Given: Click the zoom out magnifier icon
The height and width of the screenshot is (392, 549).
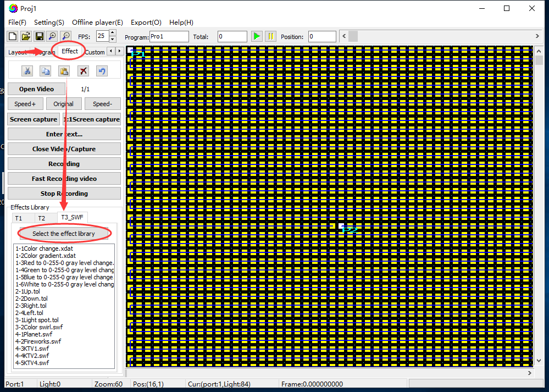Looking at the screenshot, I should [x=66, y=36].
